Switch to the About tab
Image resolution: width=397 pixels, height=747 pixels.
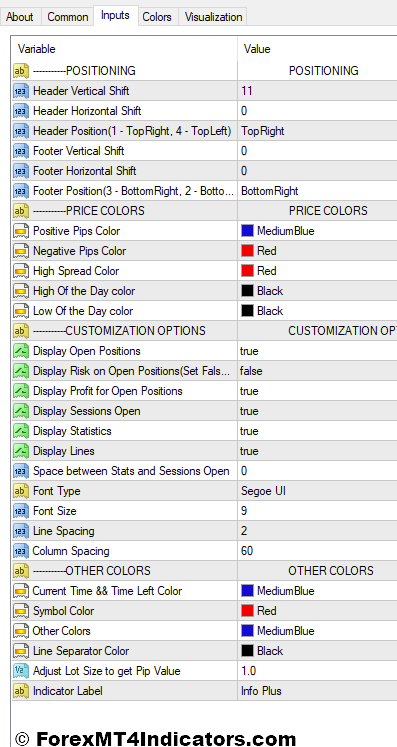coord(20,17)
